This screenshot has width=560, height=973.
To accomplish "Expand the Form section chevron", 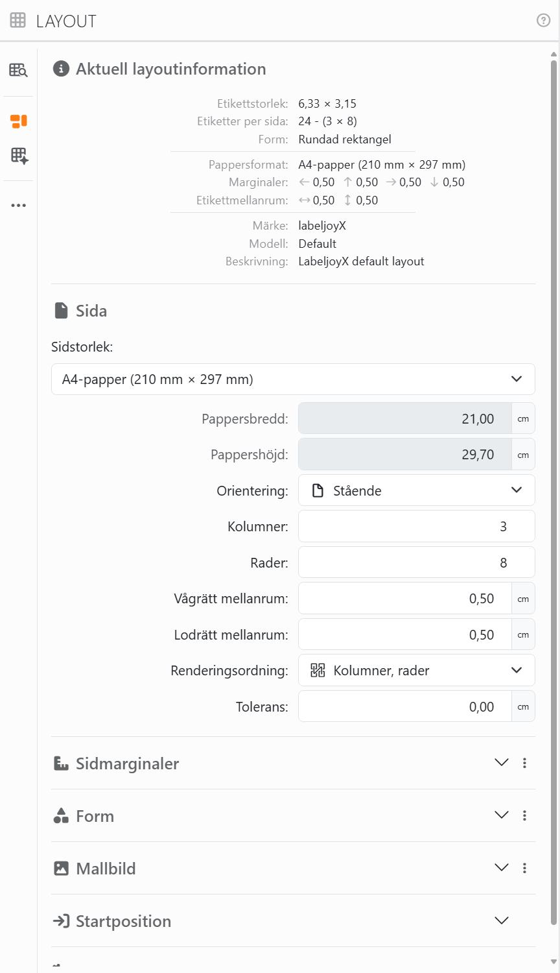I will click(502, 815).
